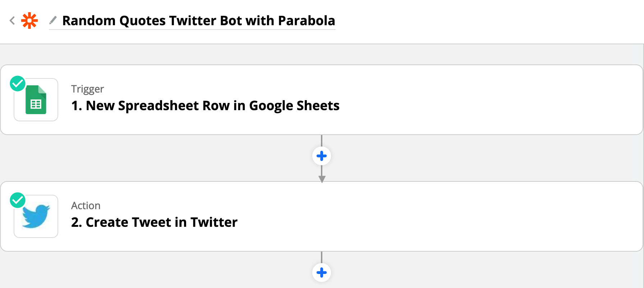The image size is (644, 288).
Task: Open the Twitter bird app icon
Action: click(36, 216)
